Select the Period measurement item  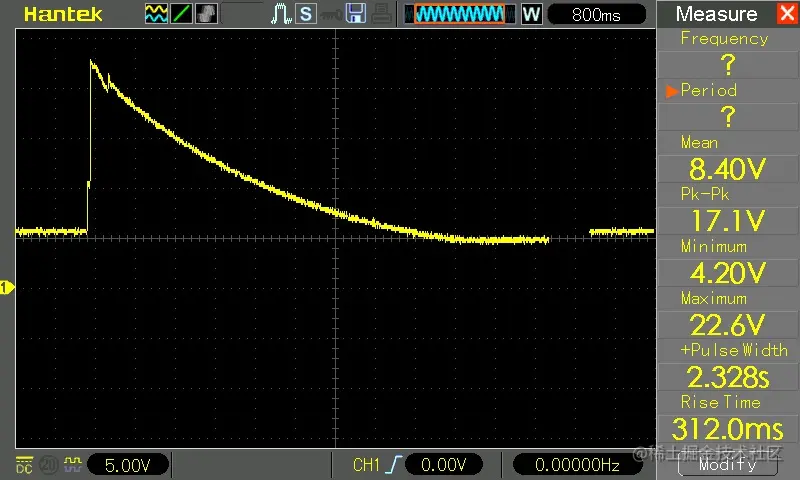pyautogui.click(x=709, y=90)
